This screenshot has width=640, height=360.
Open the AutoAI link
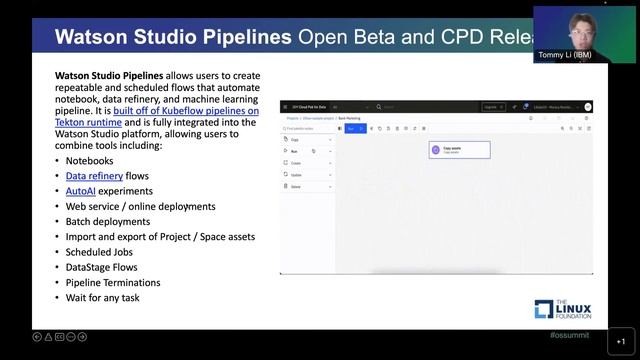81,191
